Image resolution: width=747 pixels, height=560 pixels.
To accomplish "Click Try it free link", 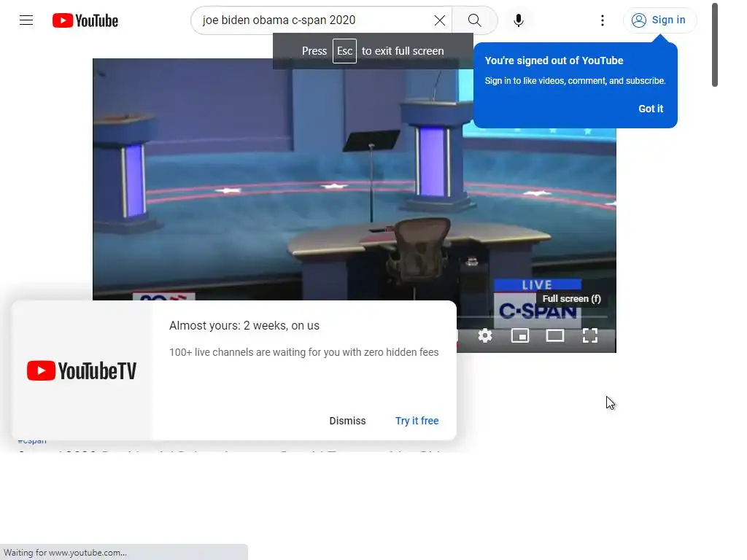I will (x=417, y=421).
